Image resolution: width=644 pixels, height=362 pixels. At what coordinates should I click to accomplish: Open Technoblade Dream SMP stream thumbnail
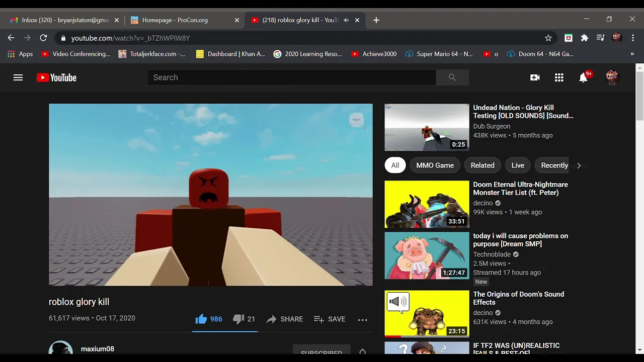click(427, 255)
